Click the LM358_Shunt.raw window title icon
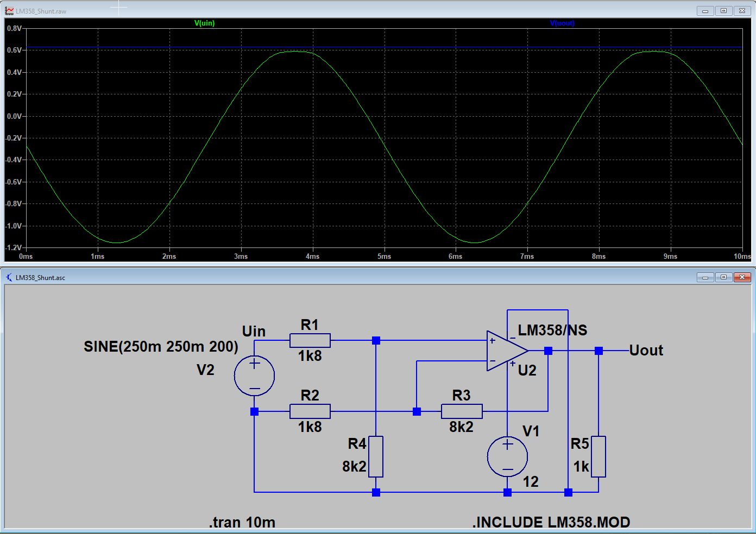This screenshot has width=756, height=534. pos(9,11)
